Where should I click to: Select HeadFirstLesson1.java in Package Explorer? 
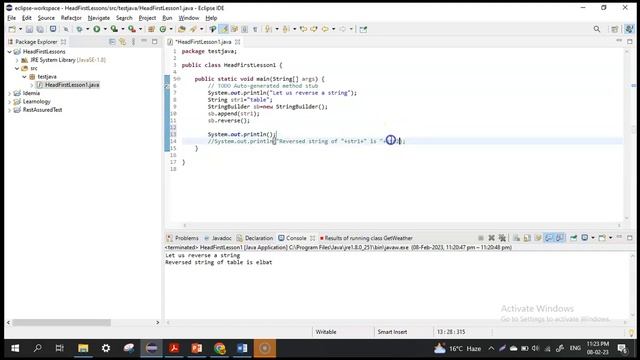click(68, 85)
